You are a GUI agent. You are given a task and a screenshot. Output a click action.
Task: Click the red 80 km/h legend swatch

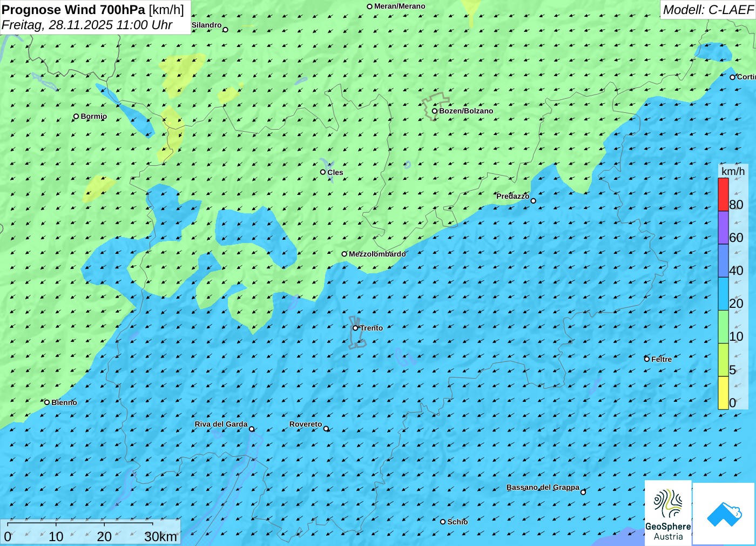point(723,194)
